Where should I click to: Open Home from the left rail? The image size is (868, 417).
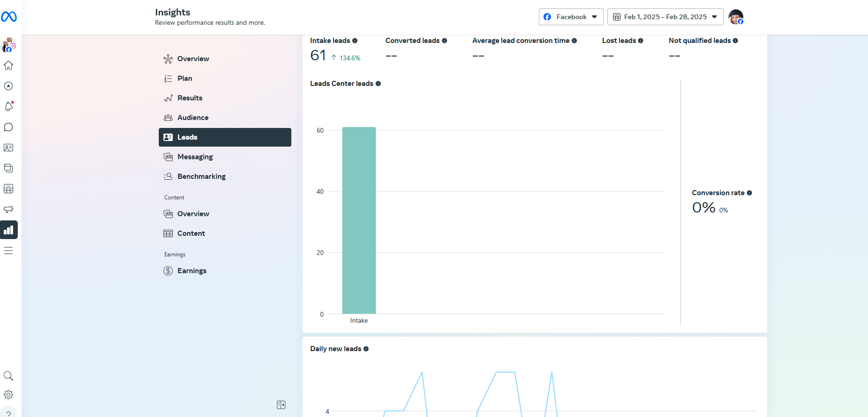8,65
